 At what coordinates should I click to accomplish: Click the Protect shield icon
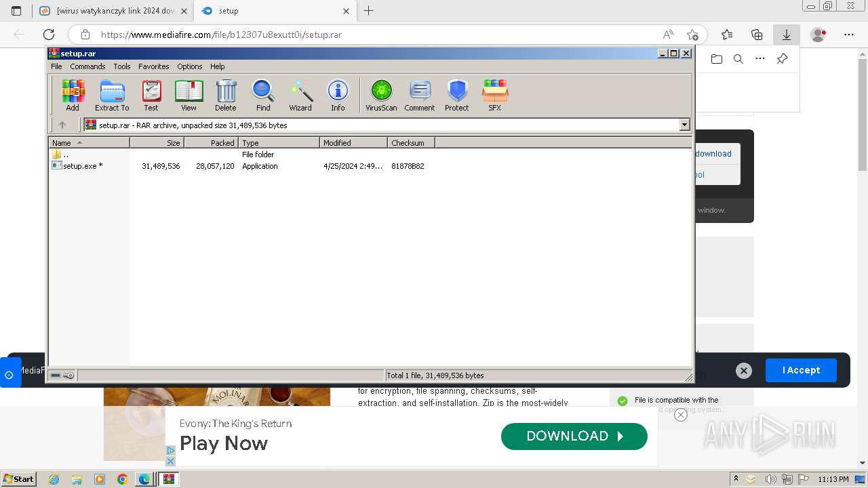click(x=457, y=96)
